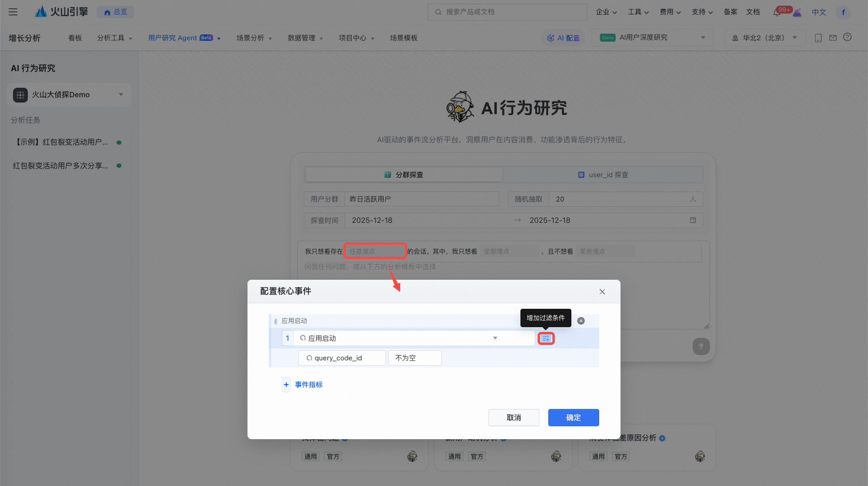Image resolution: width=868 pixels, height=486 pixels.
Task: Click the 火山大侦探Demo app grid icon
Action: pos(21,95)
